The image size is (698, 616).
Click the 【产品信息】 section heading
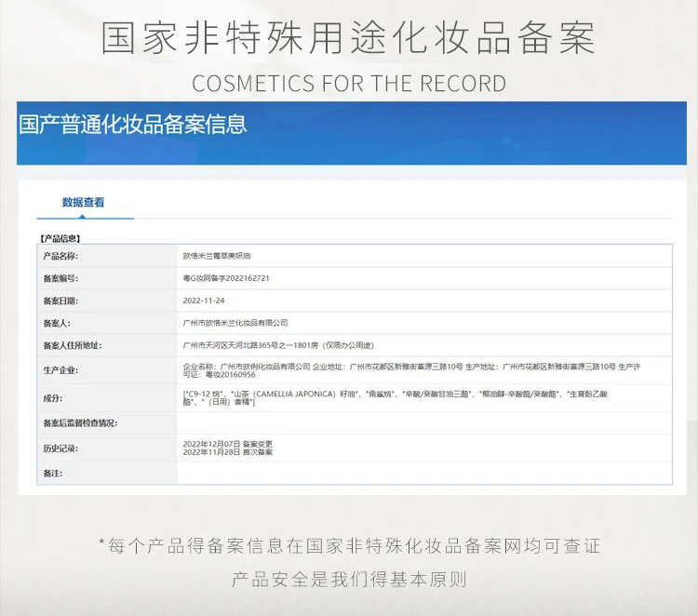pos(60,238)
